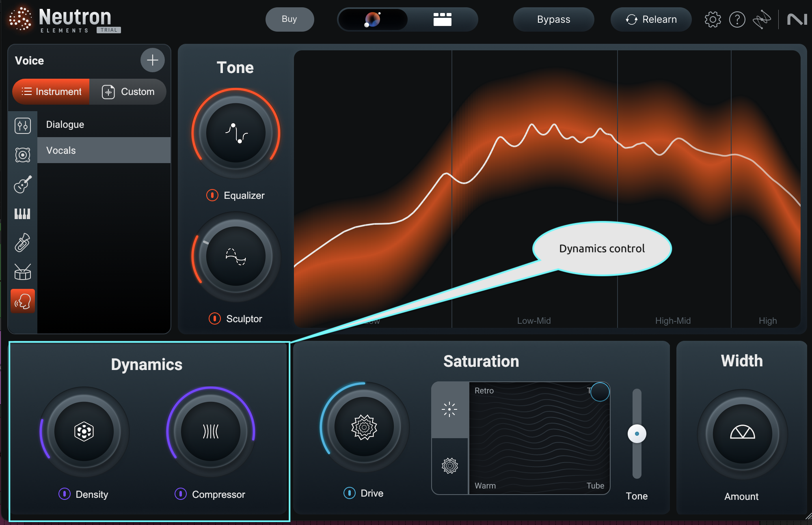Screen dimensions: 812x525
Task: Click the Retro corner of saturation pad
Action: point(484,391)
